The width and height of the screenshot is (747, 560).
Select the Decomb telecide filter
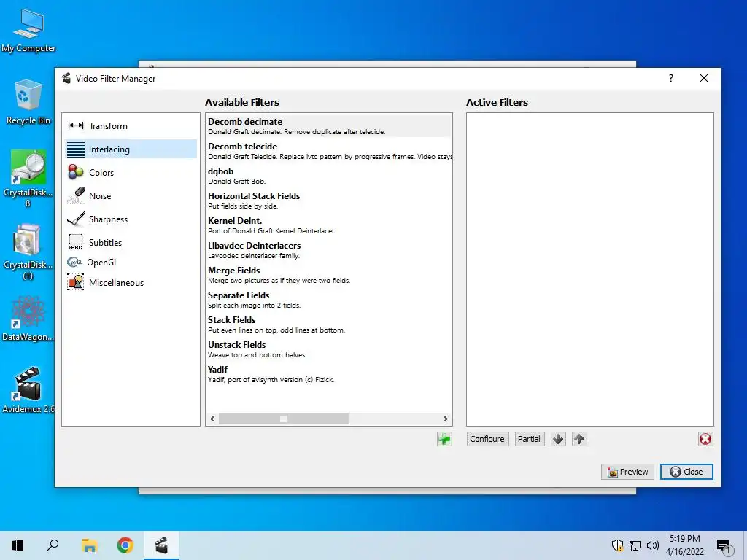click(329, 151)
